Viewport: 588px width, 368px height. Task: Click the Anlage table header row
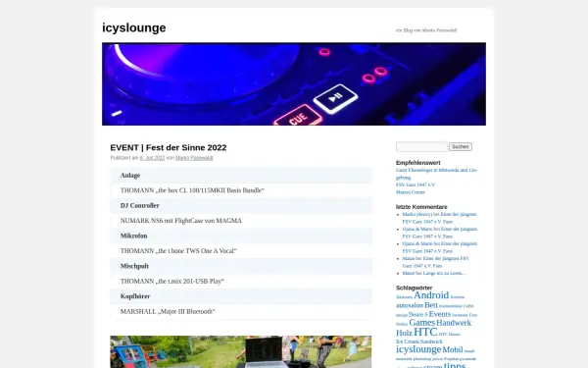(241, 176)
